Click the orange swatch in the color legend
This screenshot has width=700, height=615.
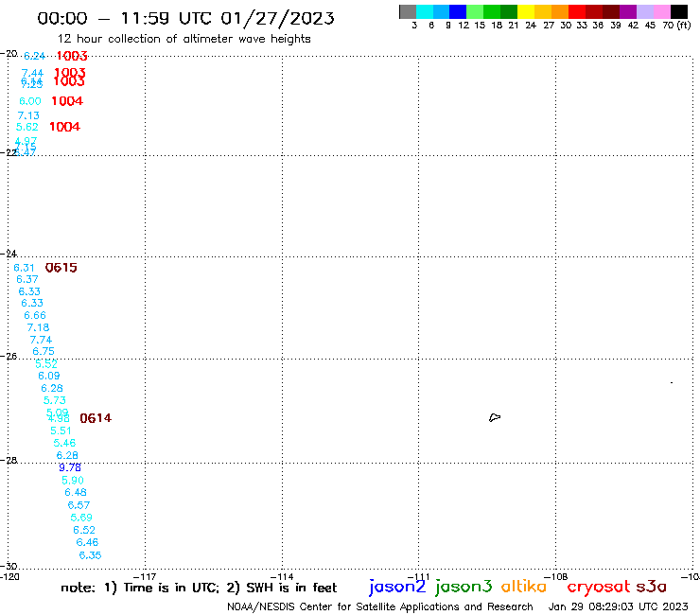point(560,11)
